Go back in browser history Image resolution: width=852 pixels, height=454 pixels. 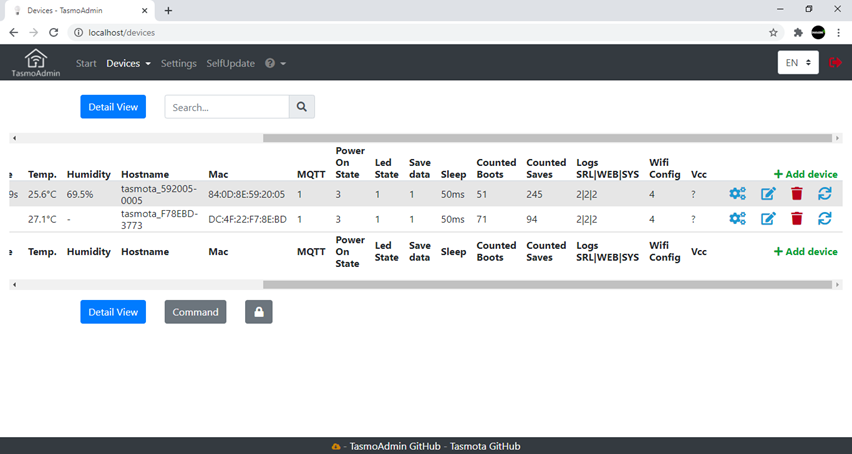(14, 33)
